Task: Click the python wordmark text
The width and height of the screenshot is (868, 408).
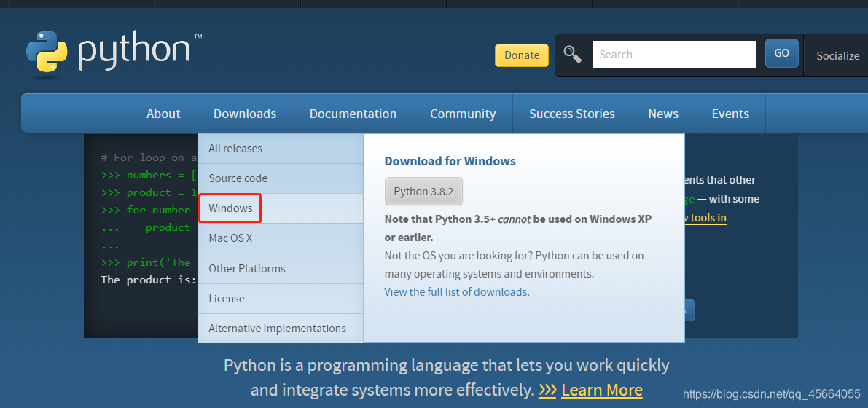Action: tap(135, 52)
